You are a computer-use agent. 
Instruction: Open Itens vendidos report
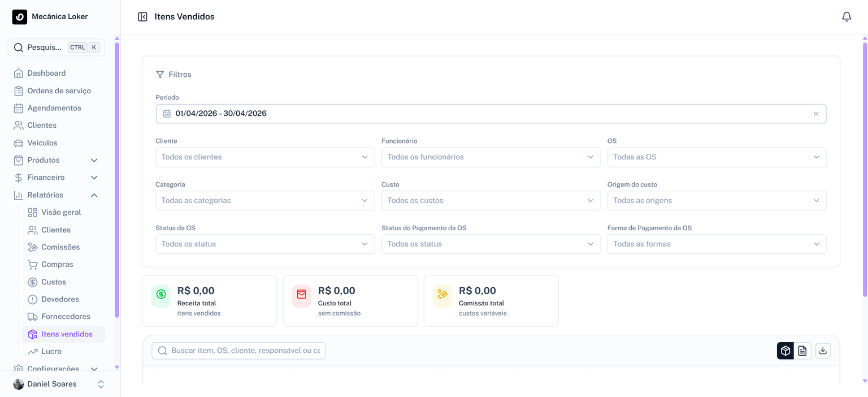(x=63, y=334)
